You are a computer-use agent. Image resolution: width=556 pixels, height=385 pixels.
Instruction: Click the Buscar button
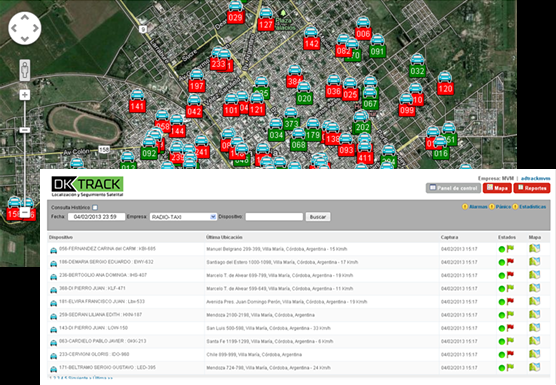[318, 217]
